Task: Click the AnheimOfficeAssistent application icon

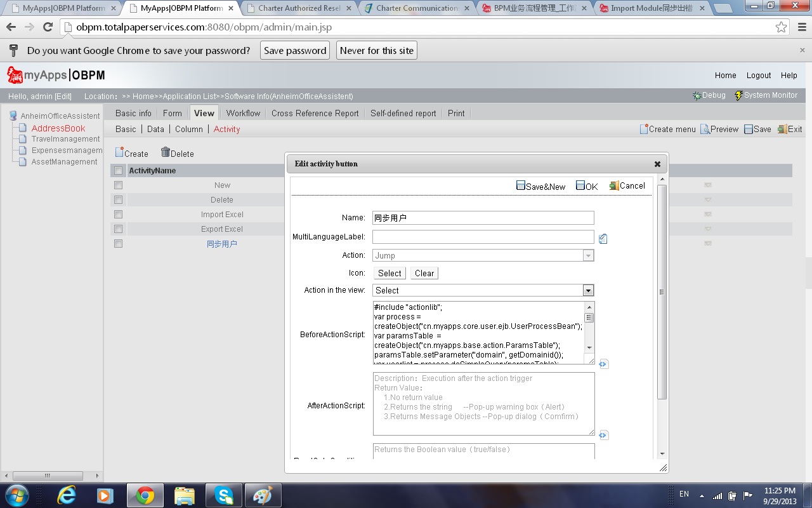Action: click(x=13, y=116)
